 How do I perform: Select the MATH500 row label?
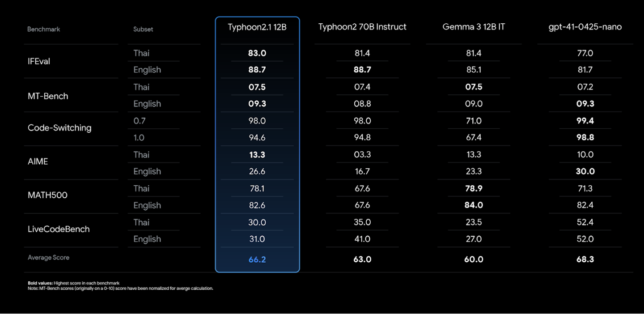tap(47, 195)
